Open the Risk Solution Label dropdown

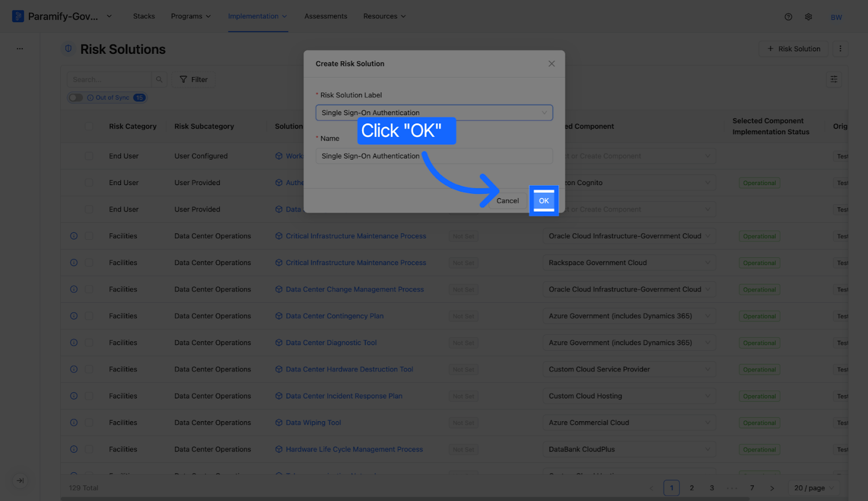click(434, 112)
